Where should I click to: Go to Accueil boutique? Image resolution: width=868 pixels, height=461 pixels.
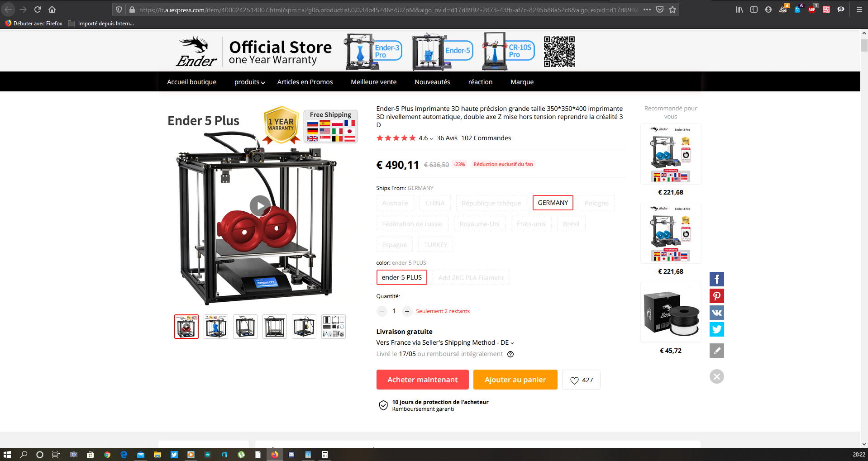coord(192,82)
